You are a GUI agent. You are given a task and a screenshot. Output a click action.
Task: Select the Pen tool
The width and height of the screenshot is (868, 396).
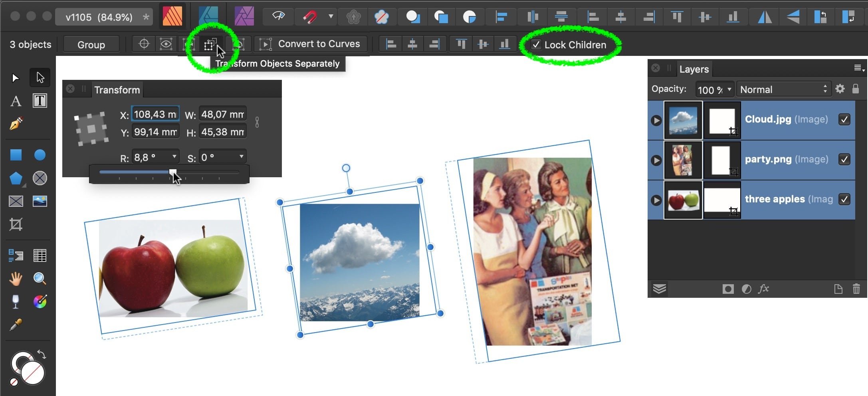coord(16,124)
